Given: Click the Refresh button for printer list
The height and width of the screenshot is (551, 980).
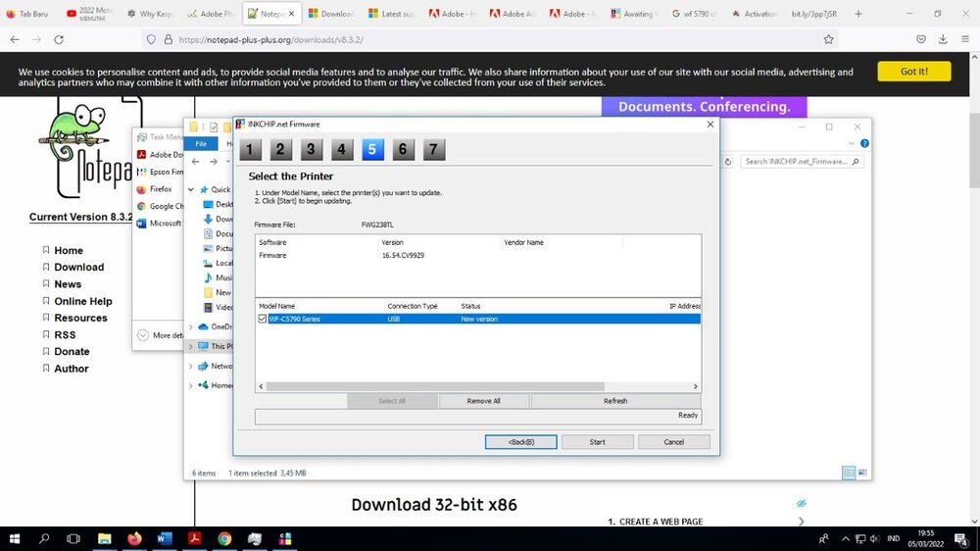Looking at the screenshot, I should (615, 401).
